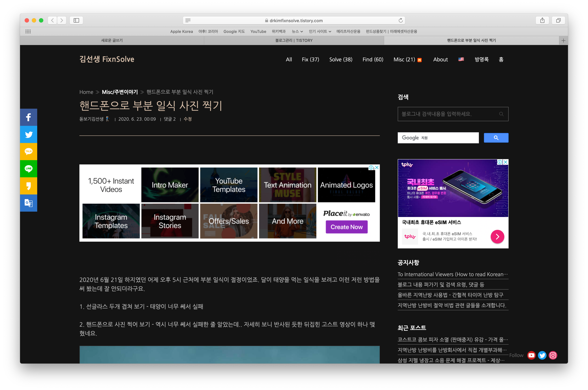Click the LINE share icon
Viewport: 588px width, 390px height.
[x=28, y=169]
